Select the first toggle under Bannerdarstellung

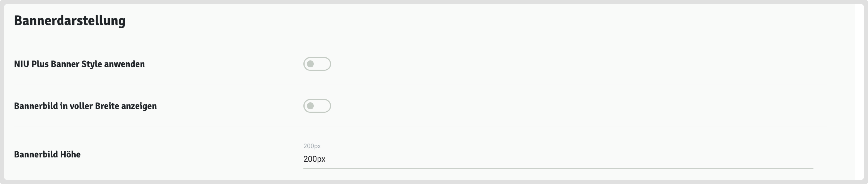(317, 64)
